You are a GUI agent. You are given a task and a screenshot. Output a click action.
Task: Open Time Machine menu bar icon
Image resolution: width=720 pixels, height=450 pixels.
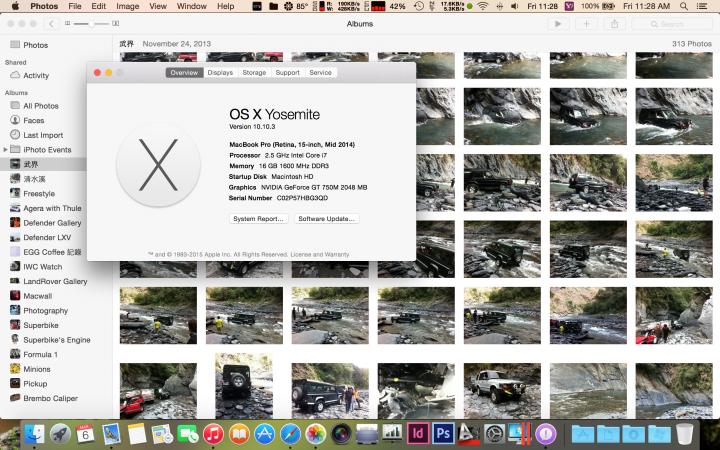418,6
